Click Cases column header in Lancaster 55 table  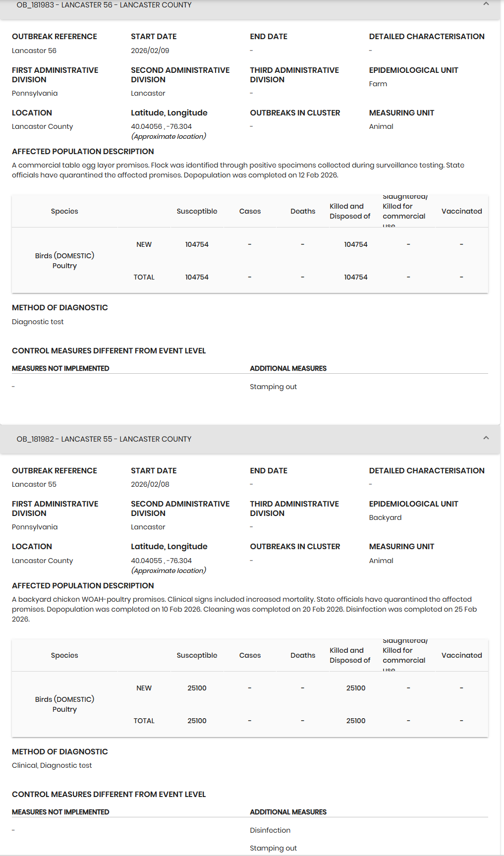pos(250,655)
